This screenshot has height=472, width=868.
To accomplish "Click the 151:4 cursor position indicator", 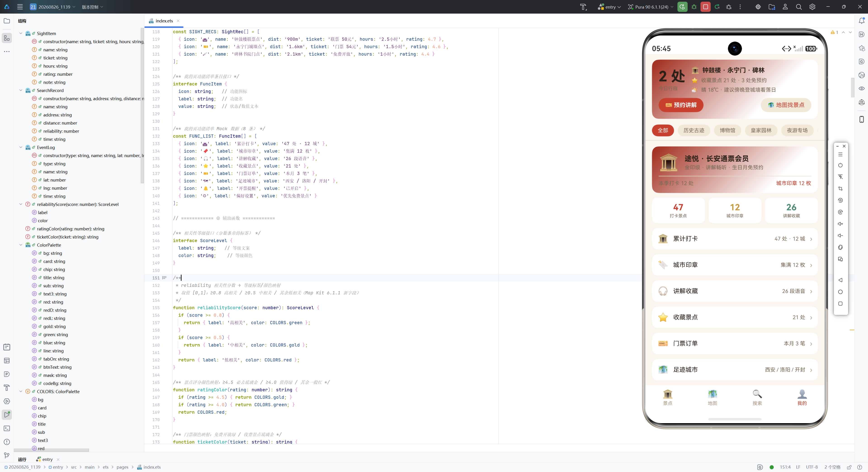I will point(785,467).
